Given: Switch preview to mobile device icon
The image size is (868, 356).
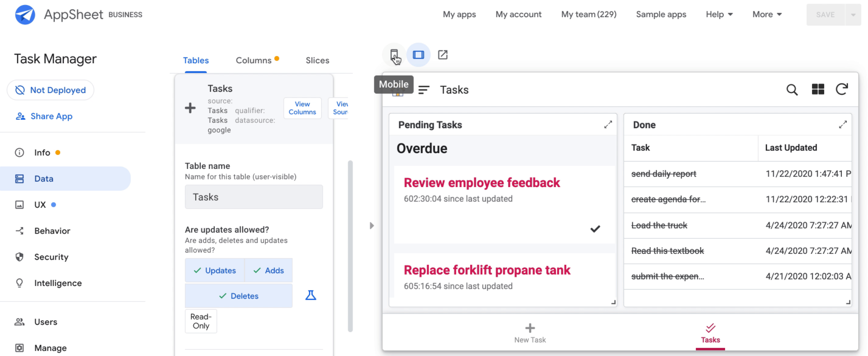Looking at the screenshot, I should click(x=394, y=55).
